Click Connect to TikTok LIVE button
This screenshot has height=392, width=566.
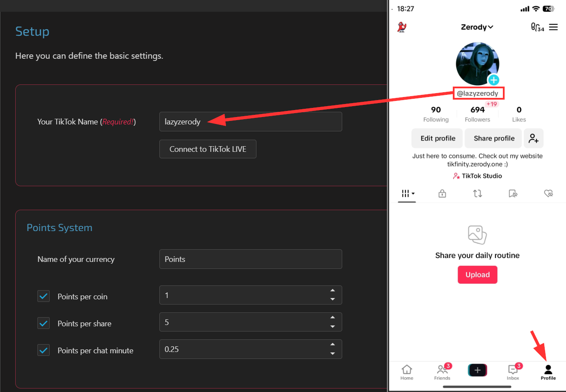click(208, 149)
